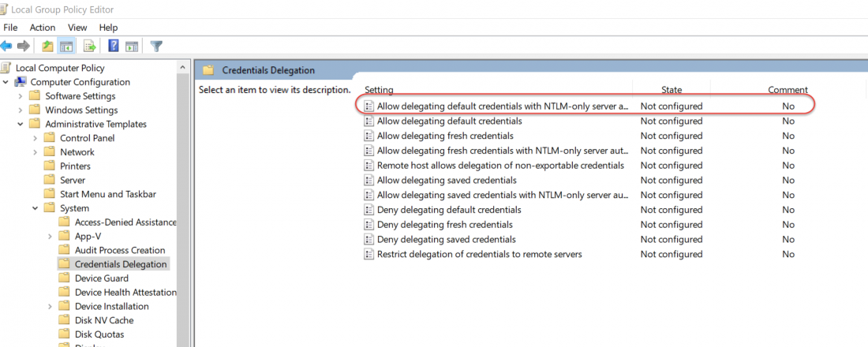The image size is (868, 347).
Task: Toggle the Show/Hide Action Pane icon
Action: [131, 46]
